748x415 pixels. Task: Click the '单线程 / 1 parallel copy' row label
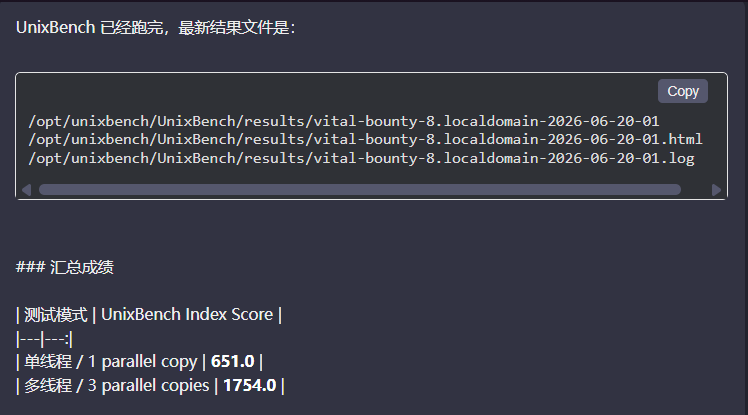110,362
